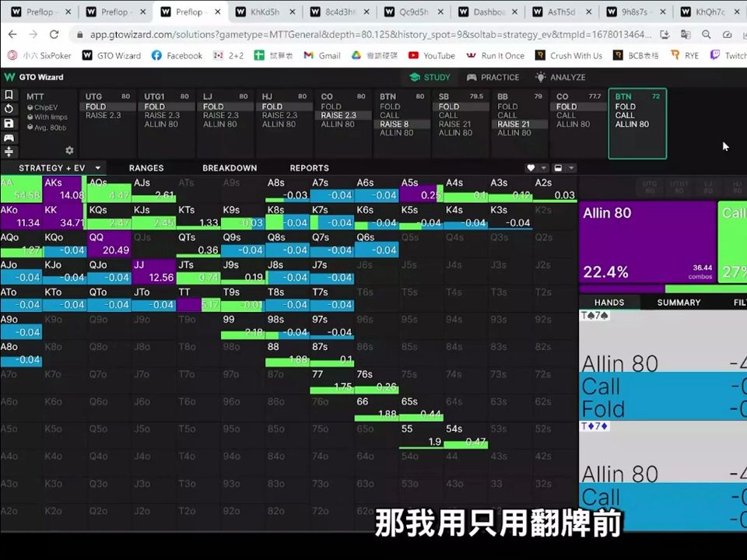The width and height of the screenshot is (747, 560).
Task: Click the speedometer icon in address bar
Action: (x=728, y=34)
